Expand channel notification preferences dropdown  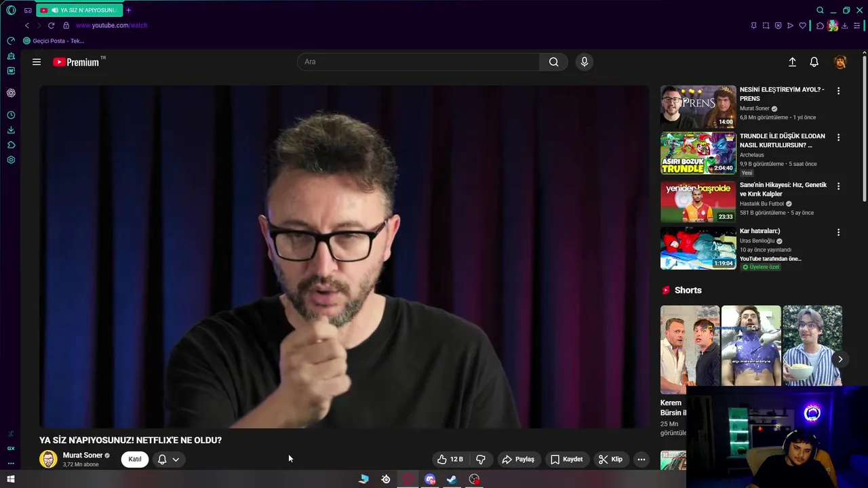[x=169, y=459]
